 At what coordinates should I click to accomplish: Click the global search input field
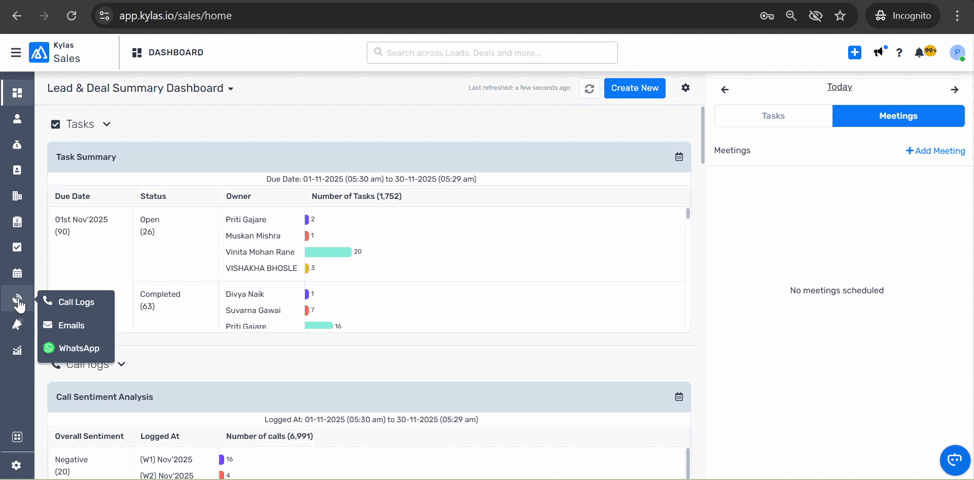pos(492,53)
